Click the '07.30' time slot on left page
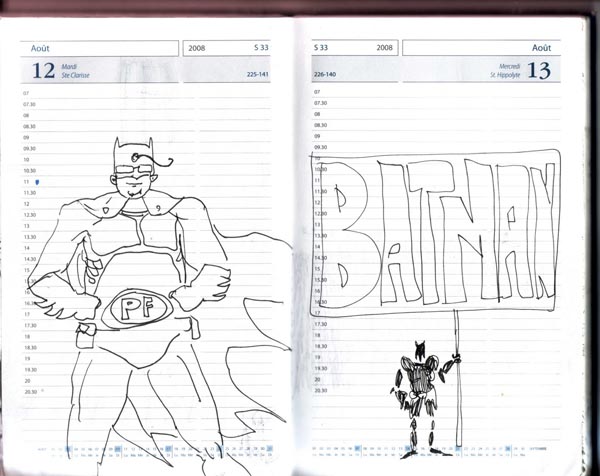The height and width of the screenshot is (476, 600). point(29,104)
